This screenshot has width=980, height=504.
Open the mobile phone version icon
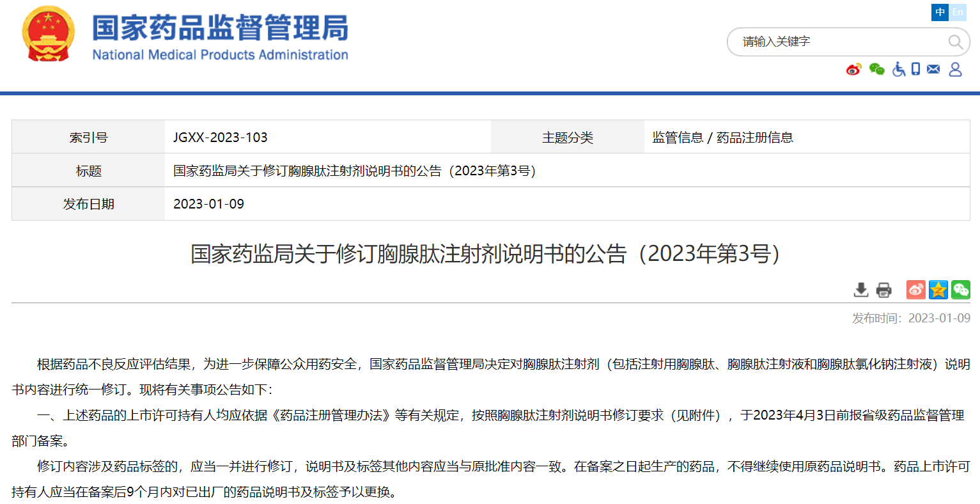coord(915,69)
